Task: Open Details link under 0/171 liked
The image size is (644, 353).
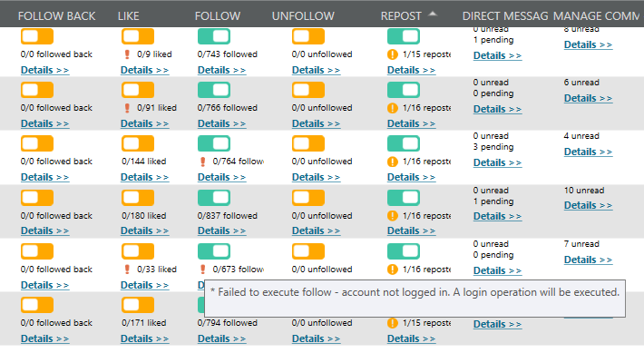Action: tap(144, 339)
